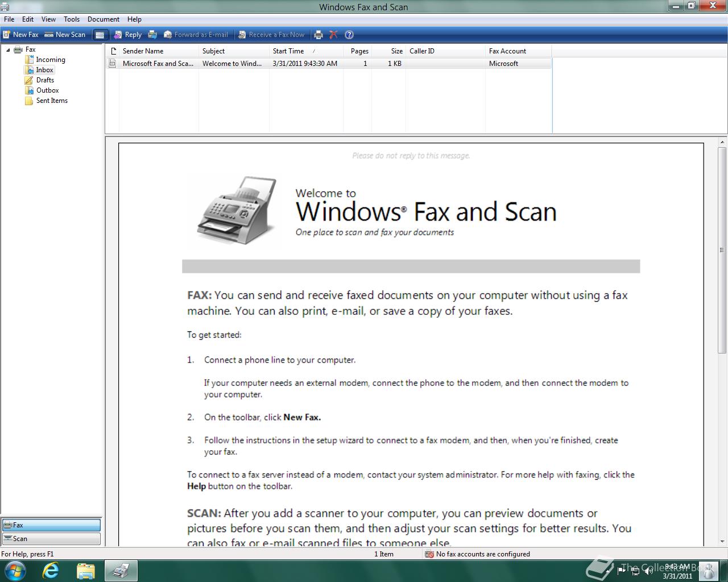
Task: Sort by the Sender Name column
Action: pyautogui.click(x=159, y=51)
